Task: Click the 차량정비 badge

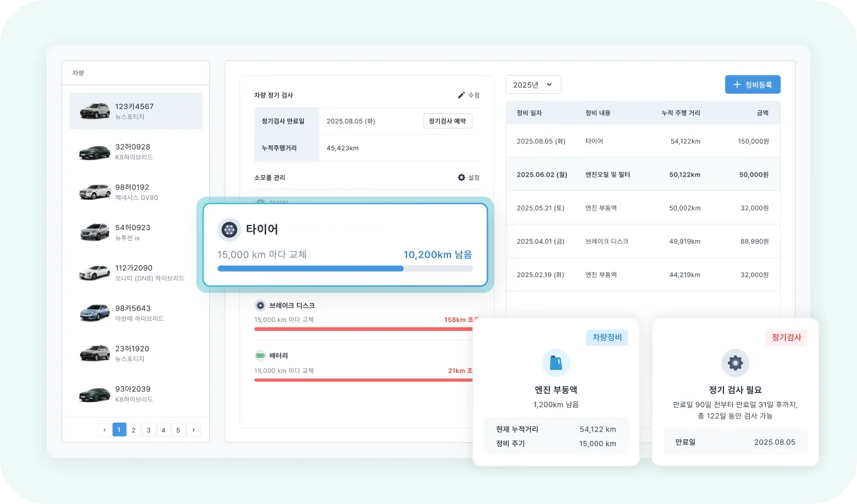Action: pos(607,337)
